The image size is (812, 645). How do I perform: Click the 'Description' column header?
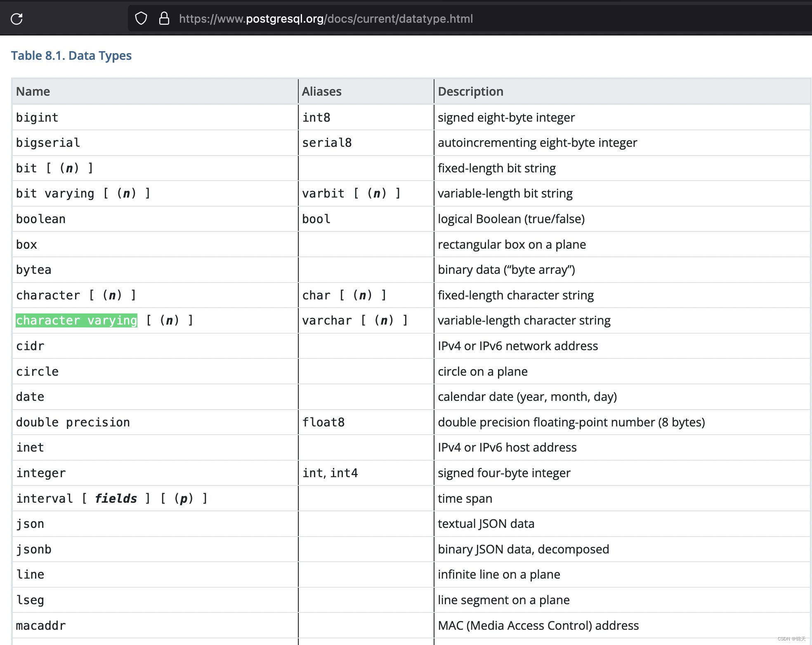(470, 91)
